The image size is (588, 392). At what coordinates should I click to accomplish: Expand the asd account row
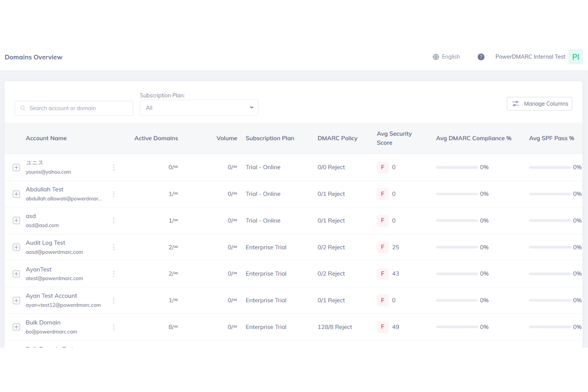coord(16,220)
